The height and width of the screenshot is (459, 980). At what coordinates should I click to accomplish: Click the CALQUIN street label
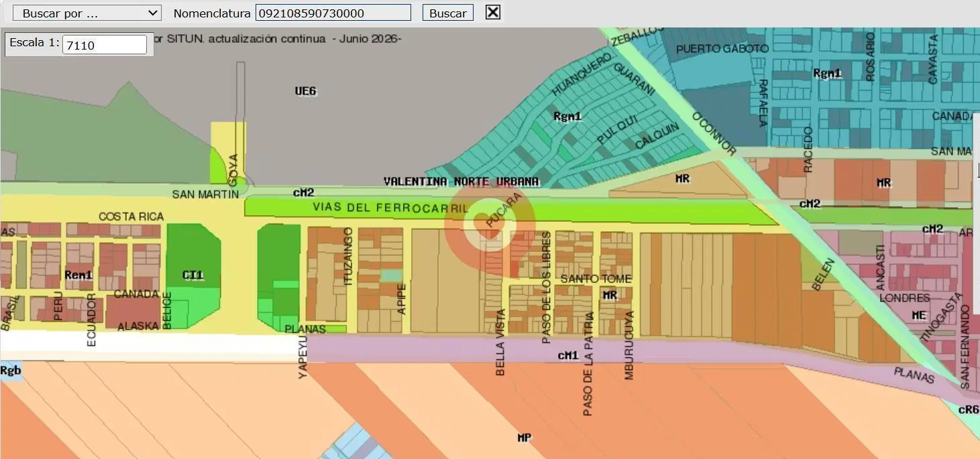click(657, 136)
